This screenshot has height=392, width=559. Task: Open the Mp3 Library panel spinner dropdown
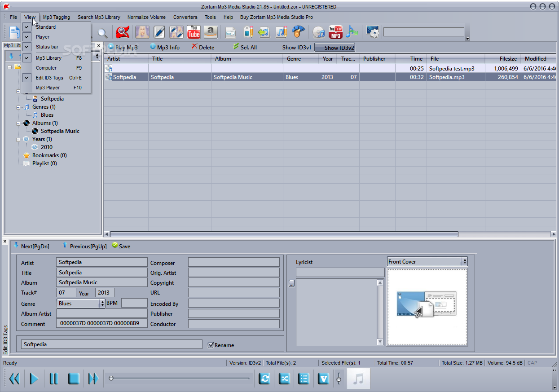(97, 56)
